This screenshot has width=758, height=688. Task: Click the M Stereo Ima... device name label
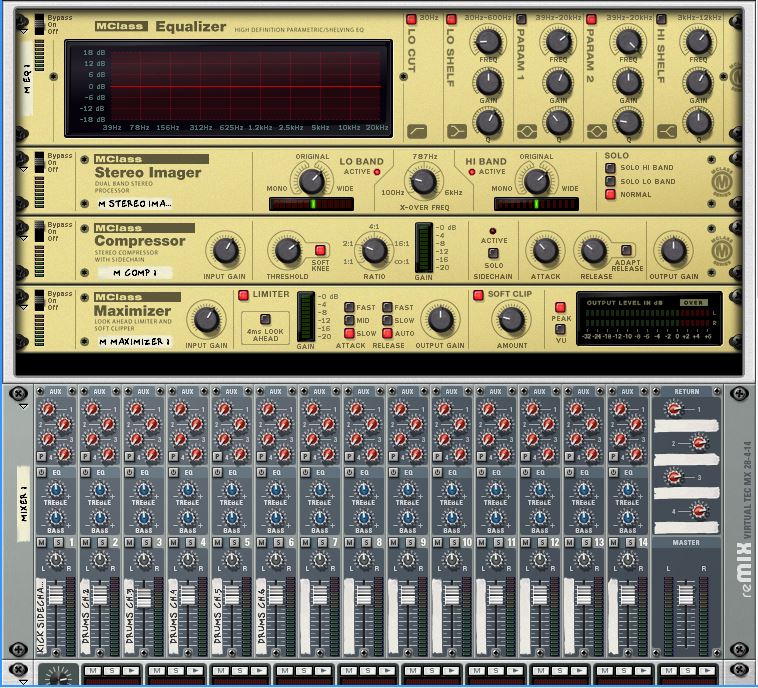coord(135,203)
